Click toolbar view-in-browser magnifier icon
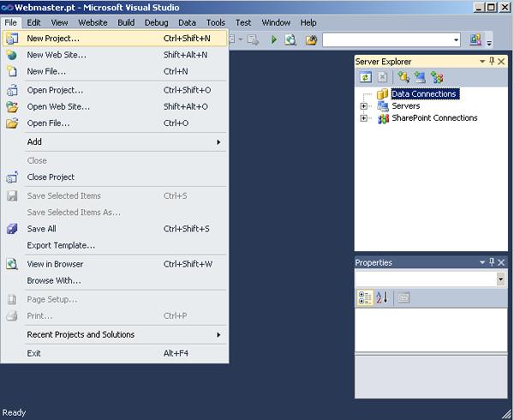The height and width of the screenshot is (420, 514). pyautogui.click(x=290, y=40)
